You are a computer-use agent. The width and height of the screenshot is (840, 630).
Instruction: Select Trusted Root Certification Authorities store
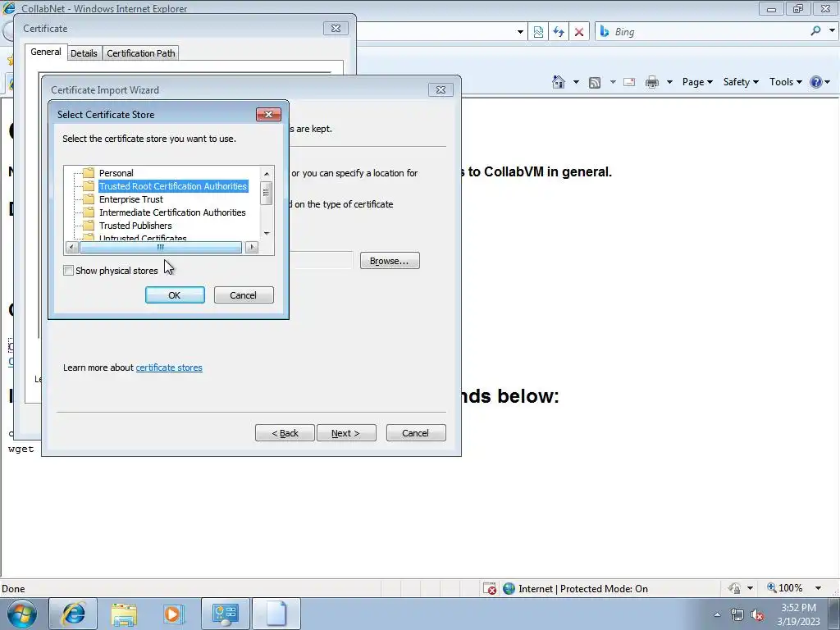click(172, 186)
